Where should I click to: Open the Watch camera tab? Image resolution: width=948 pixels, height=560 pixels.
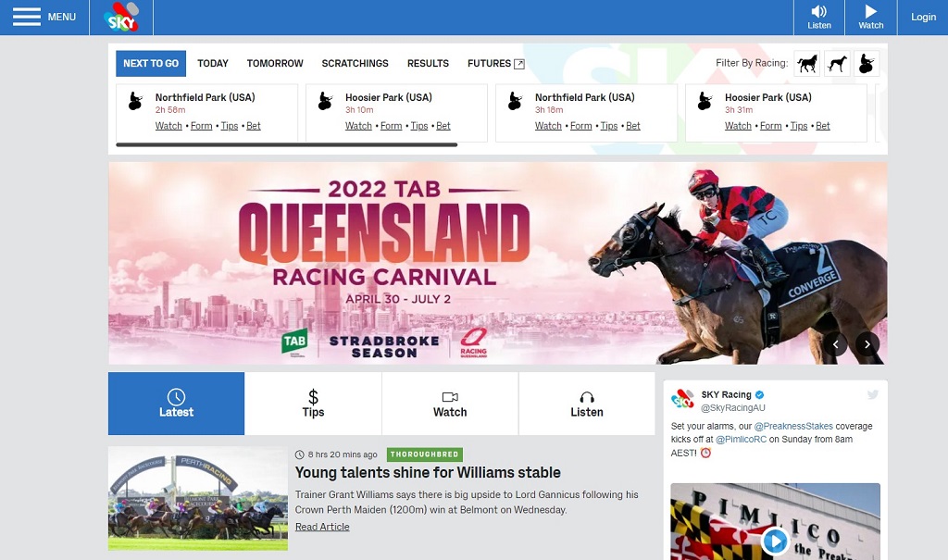[450, 404]
